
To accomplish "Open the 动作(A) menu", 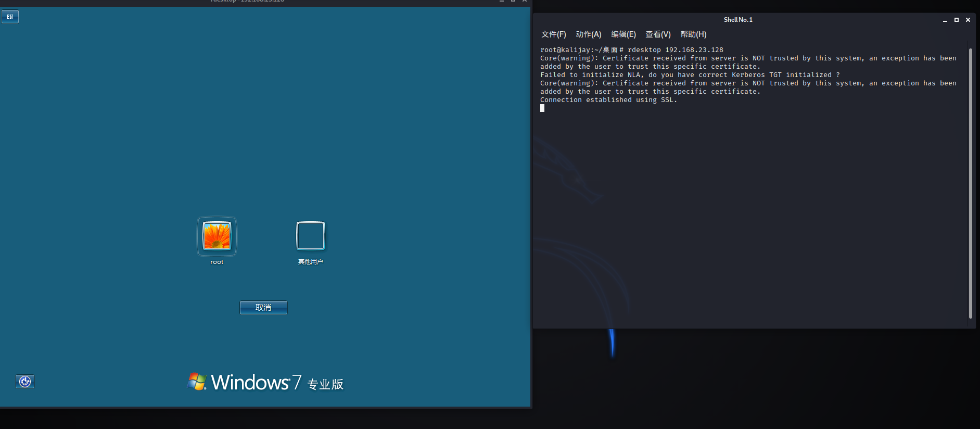I will (588, 34).
